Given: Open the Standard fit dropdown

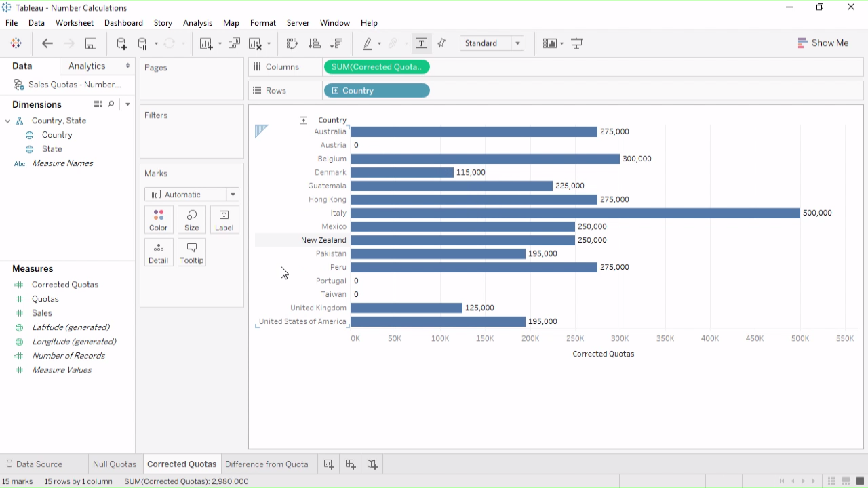Looking at the screenshot, I should [492, 43].
